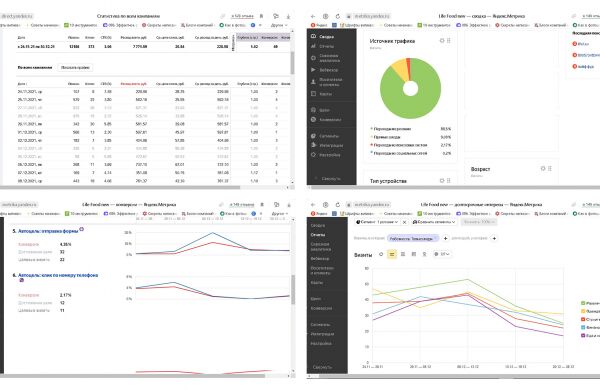Viewport: 600px width, 391px height.
Task: Click Вебвизор play icon in summary sidebar
Action: (313, 70)
